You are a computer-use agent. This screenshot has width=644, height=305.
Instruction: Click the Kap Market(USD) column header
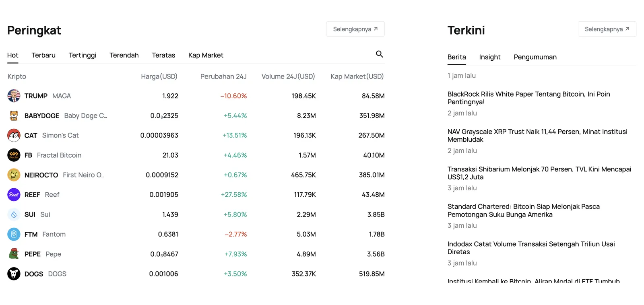click(357, 76)
